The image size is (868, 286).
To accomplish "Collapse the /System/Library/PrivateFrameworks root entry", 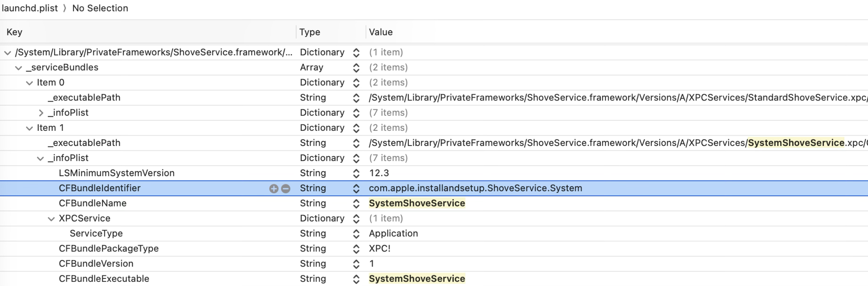I will 8,53.
